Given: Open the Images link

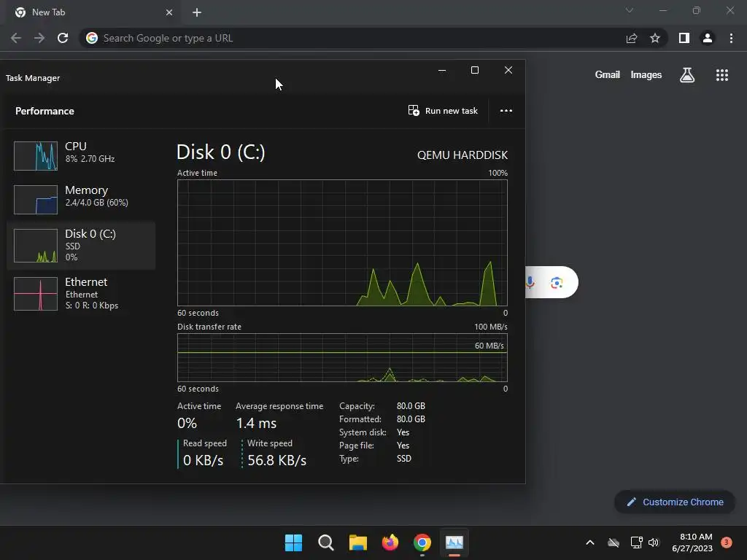Looking at the screenshot, I should 646,75.
